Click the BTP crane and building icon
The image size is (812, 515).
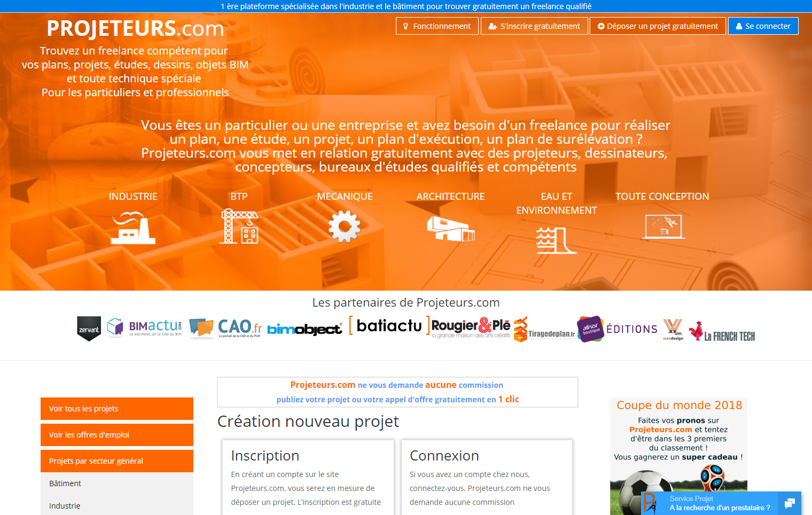click(239, 226)
